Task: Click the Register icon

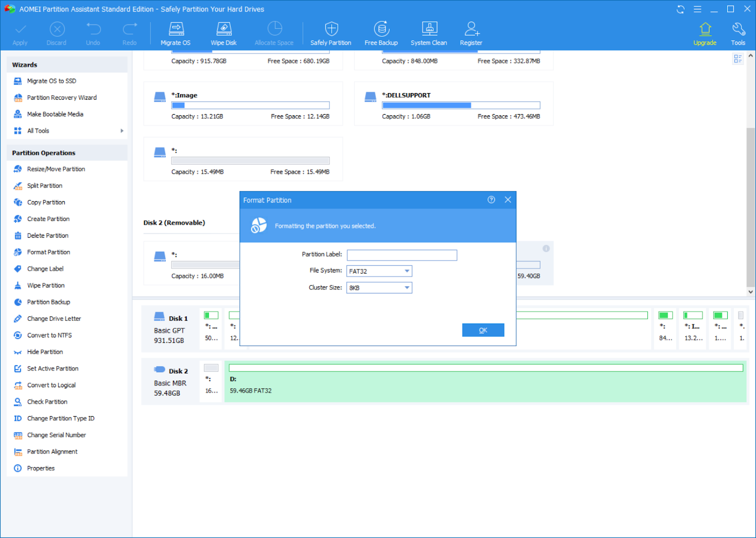Action: point(471,34)
